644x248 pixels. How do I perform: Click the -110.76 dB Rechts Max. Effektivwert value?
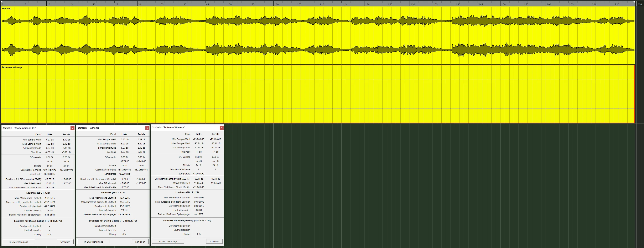pos(215,183)
